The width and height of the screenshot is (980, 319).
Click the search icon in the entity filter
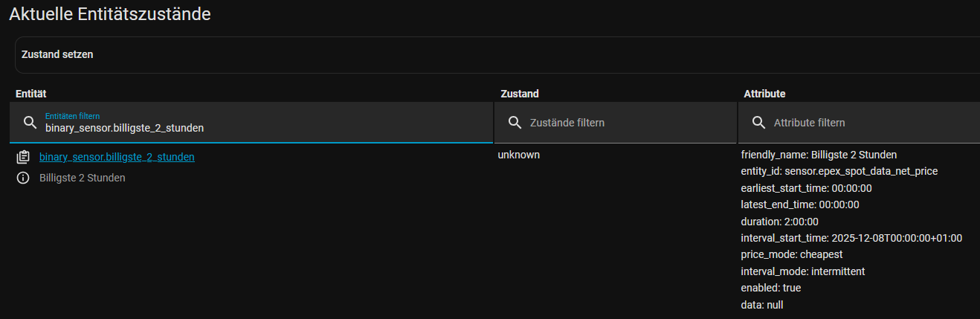click(x=30, y=122)
